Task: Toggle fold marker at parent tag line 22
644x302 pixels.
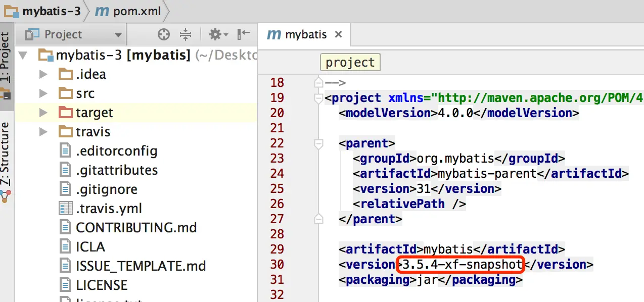Action: (x=318, y=143)
